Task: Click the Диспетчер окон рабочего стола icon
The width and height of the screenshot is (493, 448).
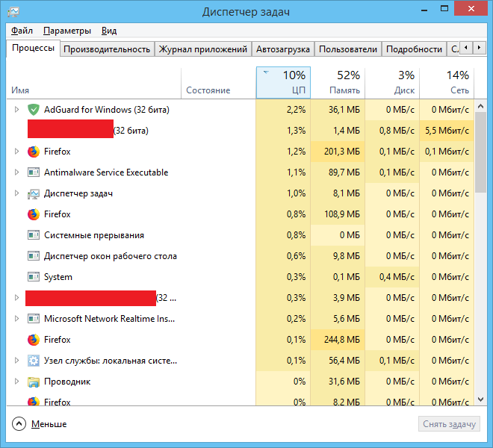Action: coord(34,256)
